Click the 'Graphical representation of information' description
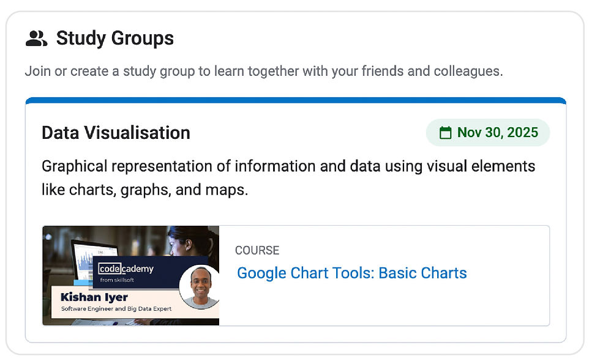The height and width of the screenshot is (364, 600). [x=288, y=166]
